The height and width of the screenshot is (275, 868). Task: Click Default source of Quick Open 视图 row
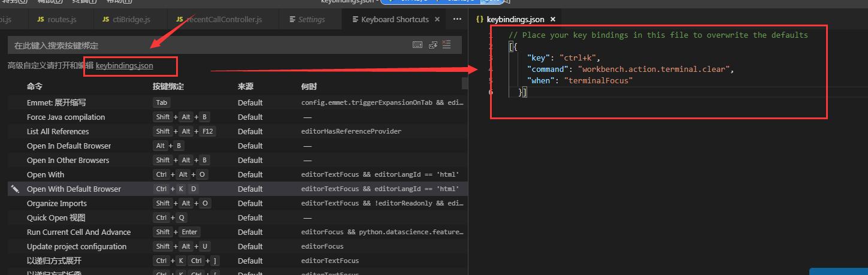(x=250, y=217)
